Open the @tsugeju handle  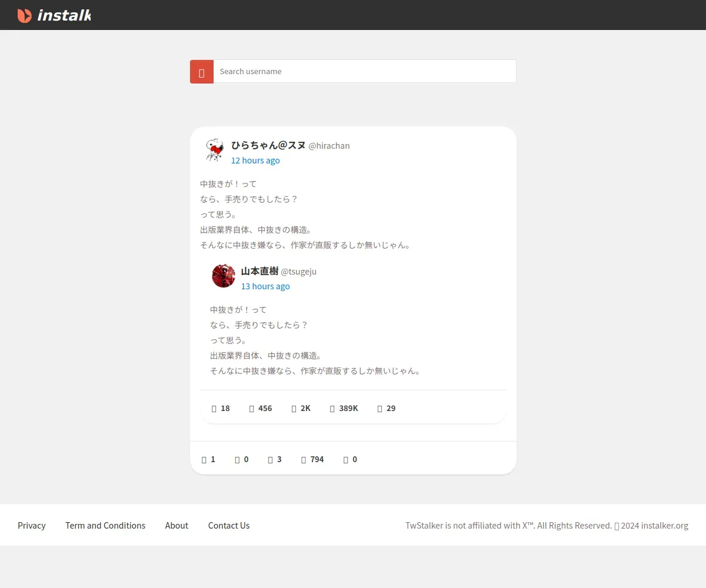(298, 272)
